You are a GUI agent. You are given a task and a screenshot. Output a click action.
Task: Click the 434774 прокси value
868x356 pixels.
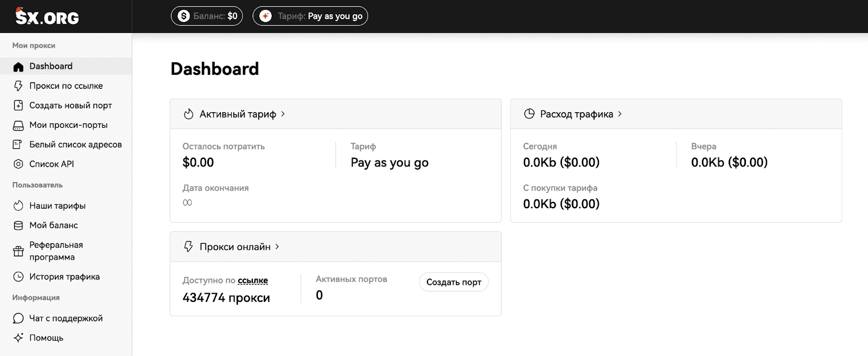[226, 297]
